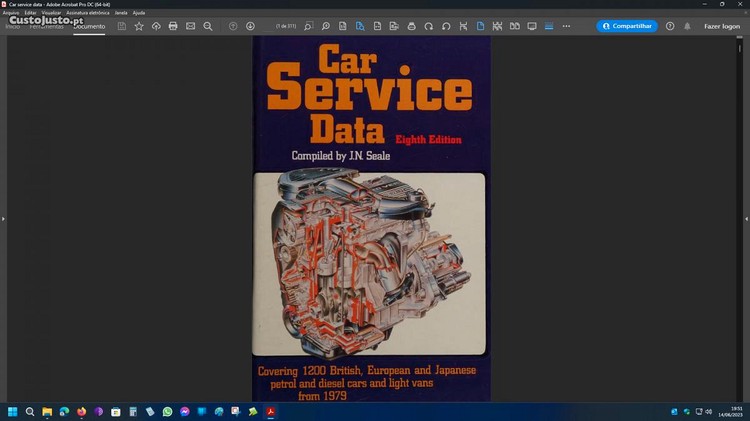Expand the left navigation pane arrow

pyautogui.click(x=3, y=218)
